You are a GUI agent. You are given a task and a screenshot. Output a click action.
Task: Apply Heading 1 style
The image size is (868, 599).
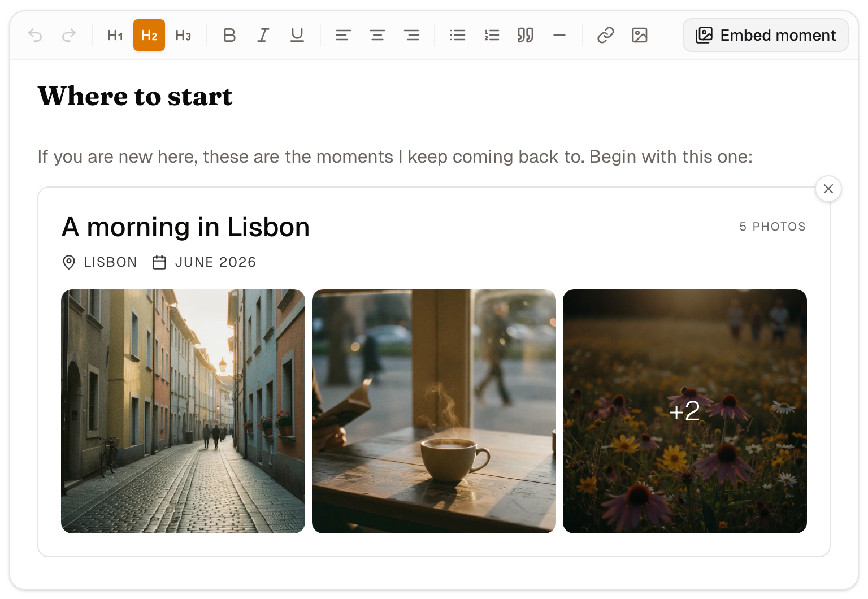coord(115,35)
